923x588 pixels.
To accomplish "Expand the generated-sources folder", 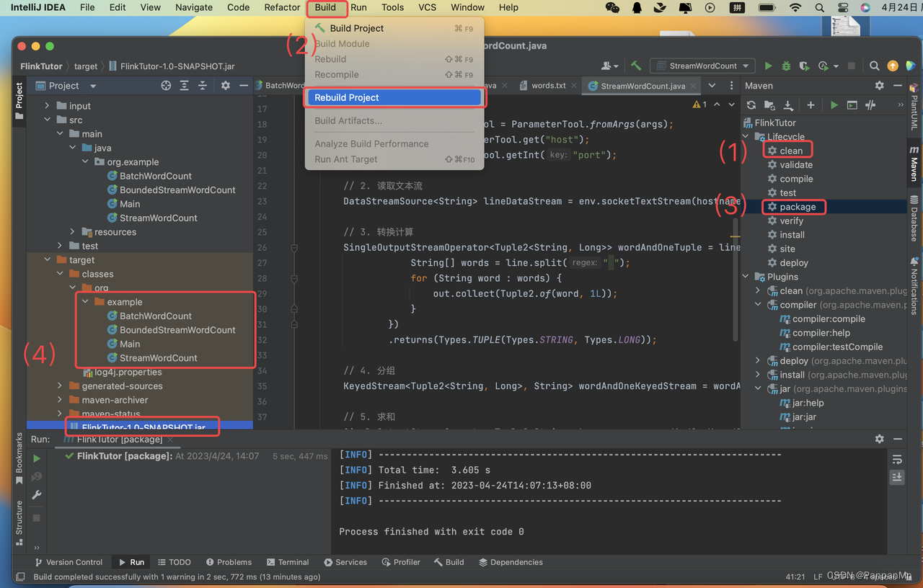I will pyautogui.click(x=60, y=386).
